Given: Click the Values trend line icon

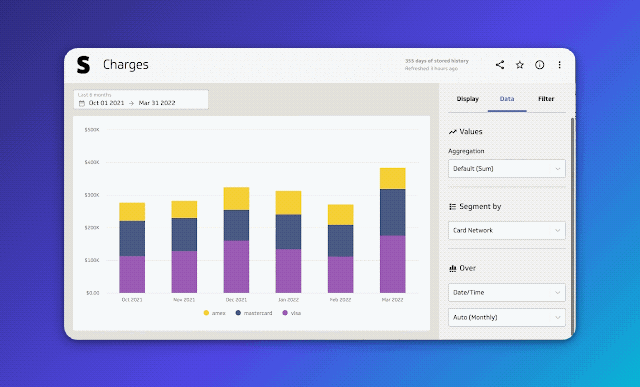Looking at the screenshot, I should point(452,131).
